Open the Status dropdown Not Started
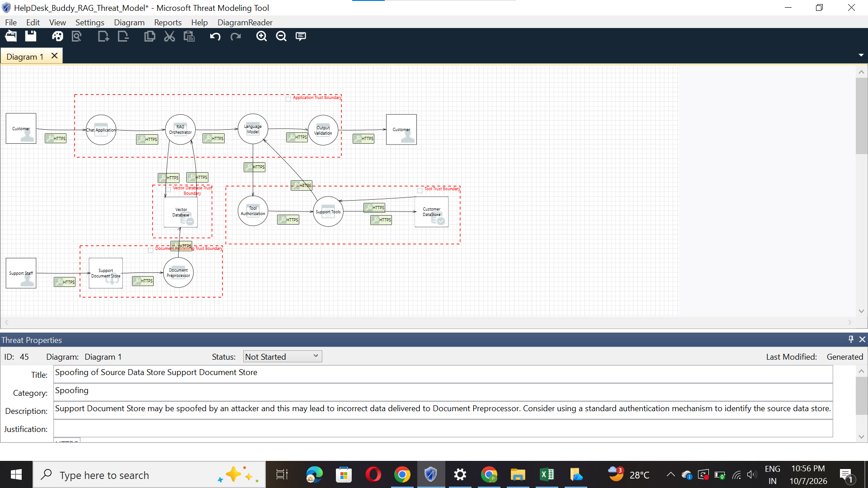The height and width of the screenshot is (488, 868). click(283, 357)
